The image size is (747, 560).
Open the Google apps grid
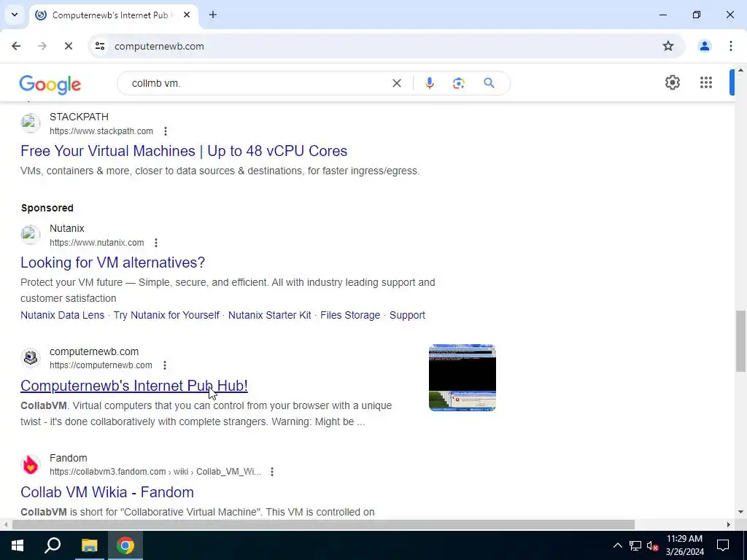click(706, 82)
